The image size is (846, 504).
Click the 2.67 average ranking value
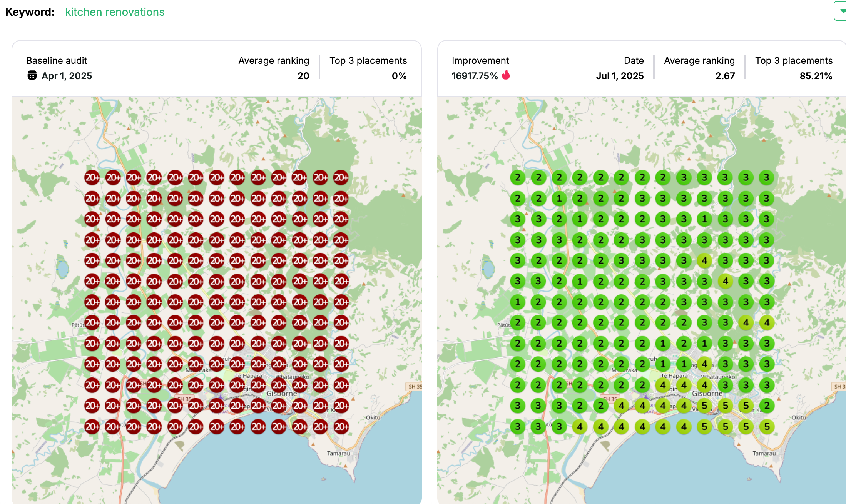pyautogui.click(x=725, y=76)
